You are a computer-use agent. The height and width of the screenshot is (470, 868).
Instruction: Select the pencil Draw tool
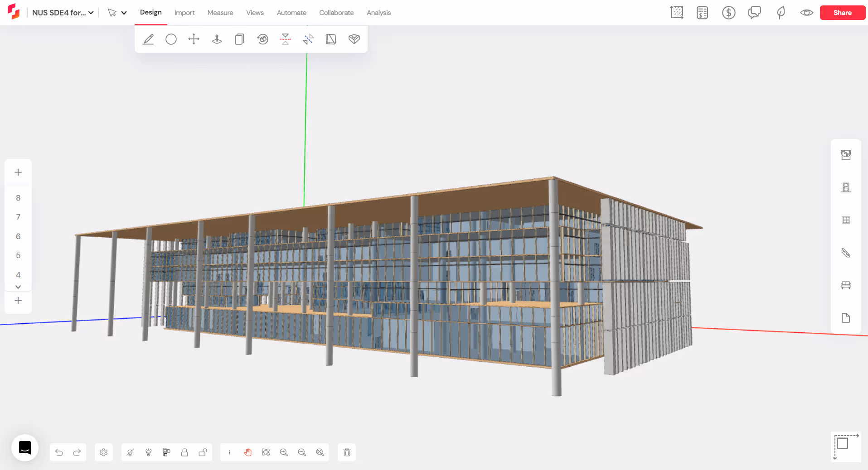tap(148, 39)
